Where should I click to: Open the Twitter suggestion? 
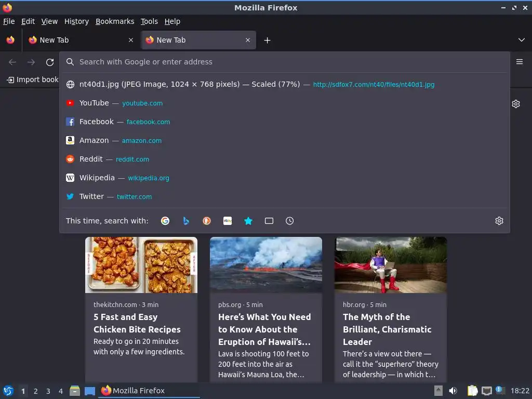pos(285,196)
